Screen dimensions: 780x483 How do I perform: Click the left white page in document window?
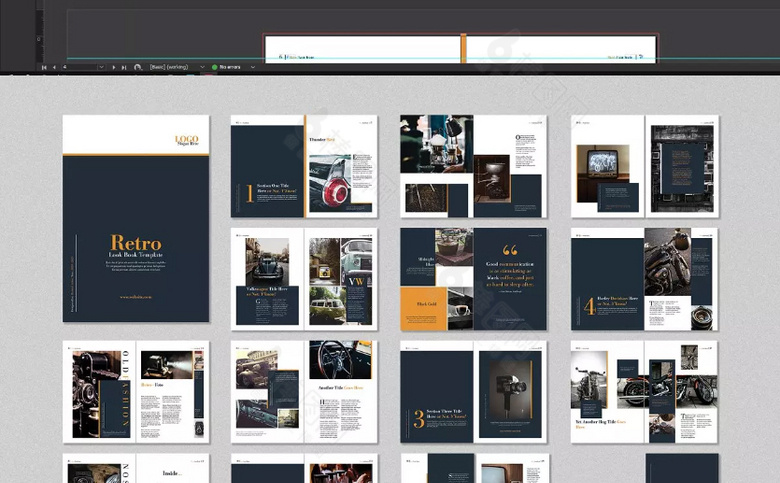(x=363, y=49)
